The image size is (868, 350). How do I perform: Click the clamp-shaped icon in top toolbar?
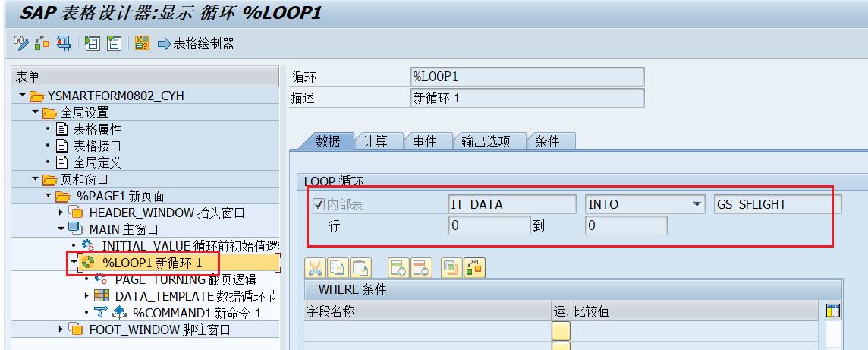click(x=64, y=43)
